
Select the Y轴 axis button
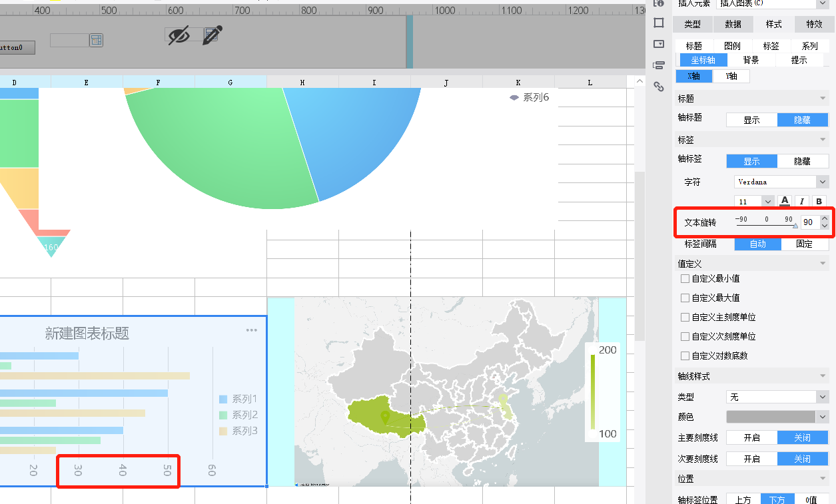click(x=731, y=76)
